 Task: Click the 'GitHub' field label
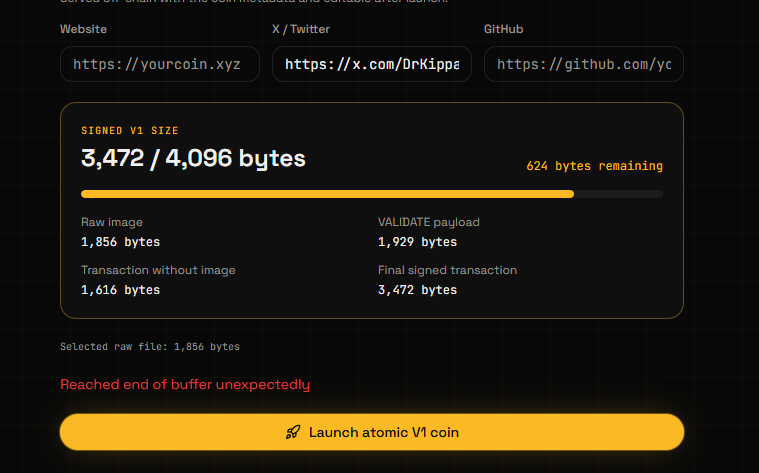(503, 29)
